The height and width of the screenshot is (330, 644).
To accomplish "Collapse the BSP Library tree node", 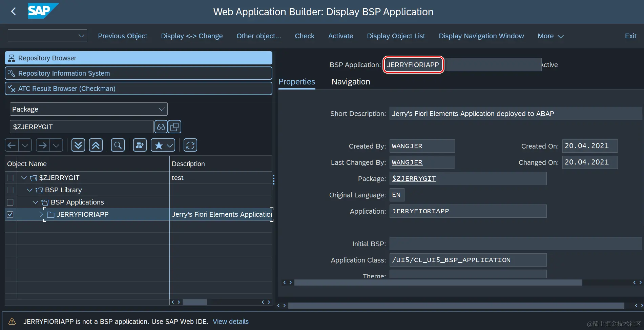I will 29,190.
